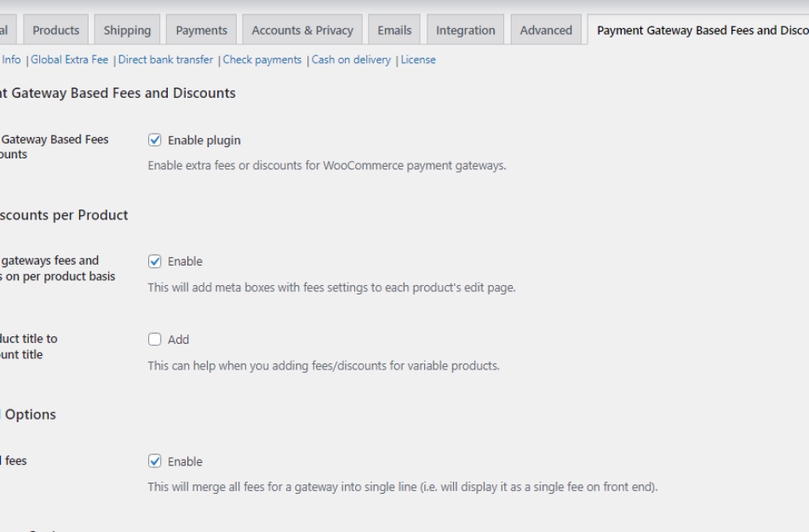
Task: Open the Payments tab
Action: pyautogui.click(x=201, y=29)
